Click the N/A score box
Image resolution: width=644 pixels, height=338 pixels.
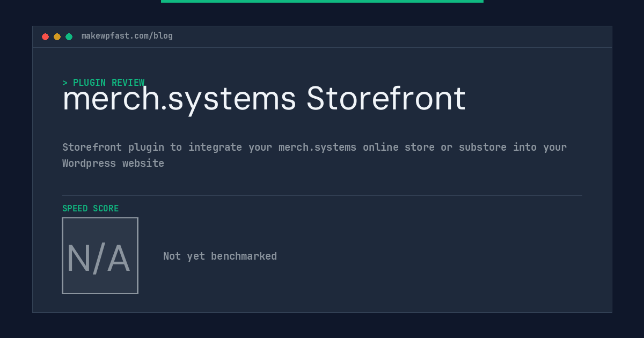(x=100, y=255)
